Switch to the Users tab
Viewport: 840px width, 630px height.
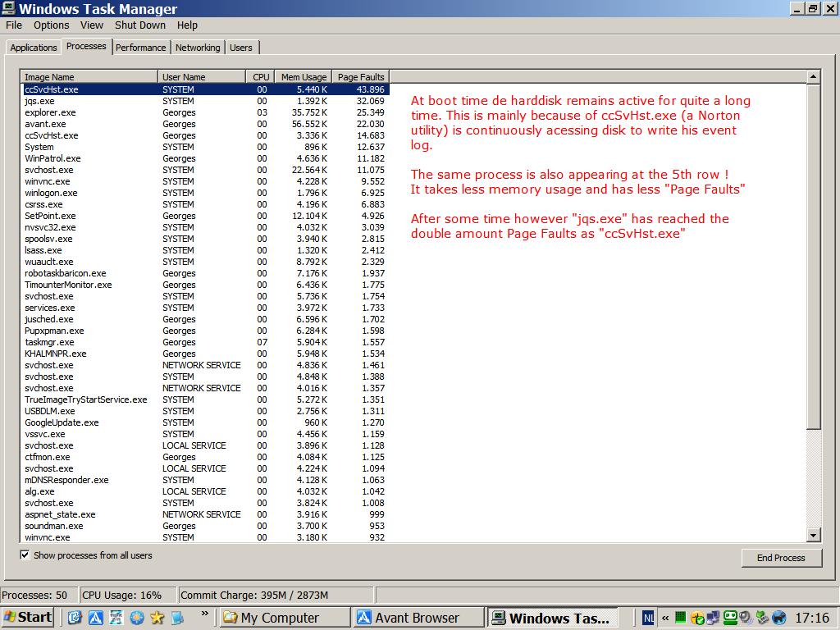[241, 48]
